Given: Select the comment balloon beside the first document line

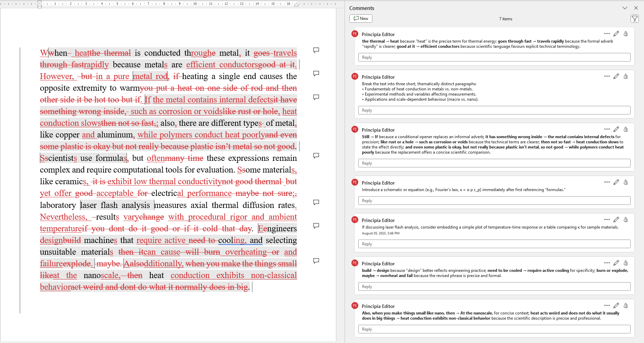Looking at the screenshot, I should (316, 50).
